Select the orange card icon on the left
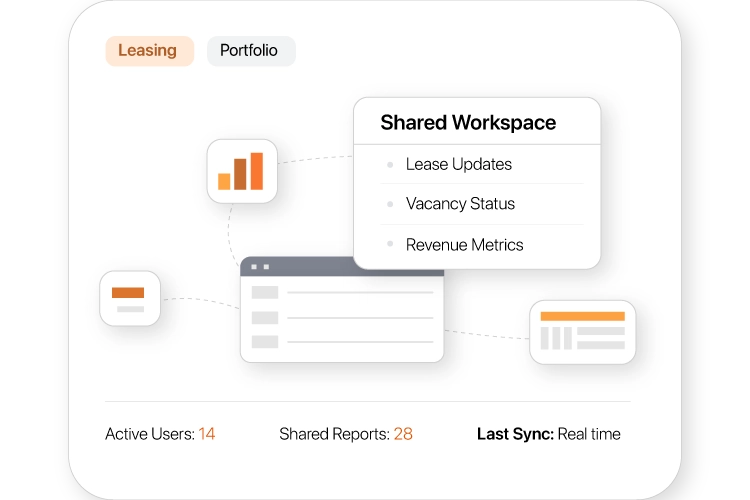The height and width of the screenshot is (500, 750). click(129, 298)
